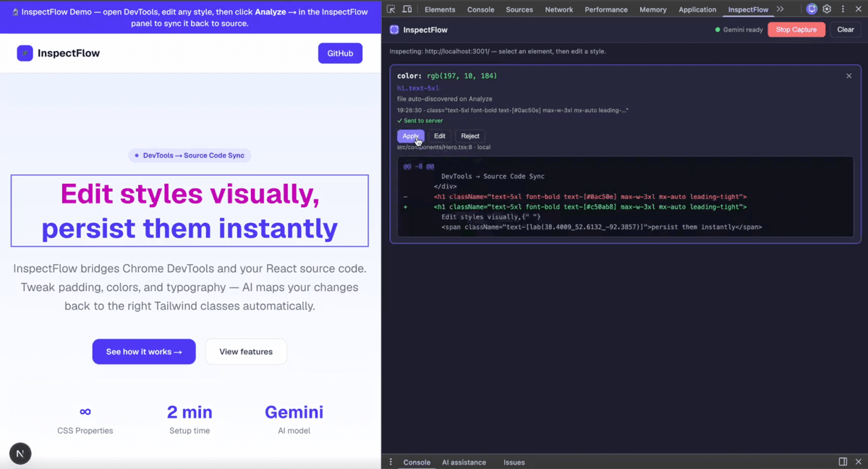
Task: Click See how it works button
Action: pyautogui.click(x=144, y=352)
